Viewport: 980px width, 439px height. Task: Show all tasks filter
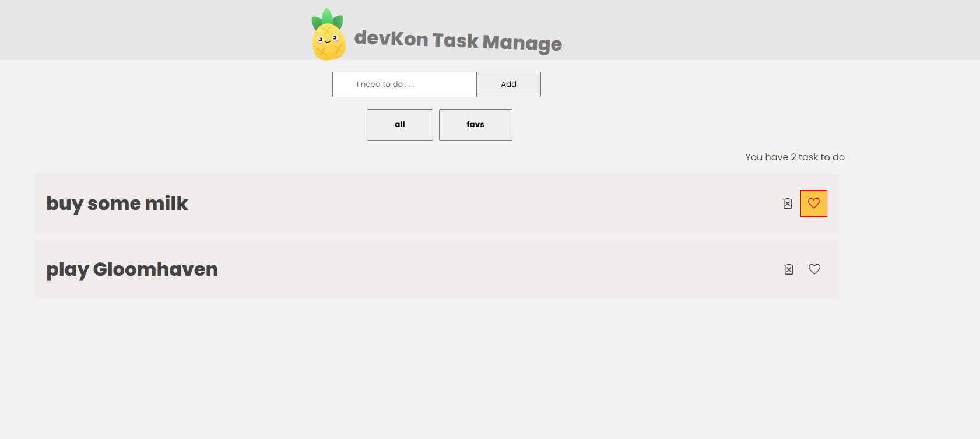400,125
